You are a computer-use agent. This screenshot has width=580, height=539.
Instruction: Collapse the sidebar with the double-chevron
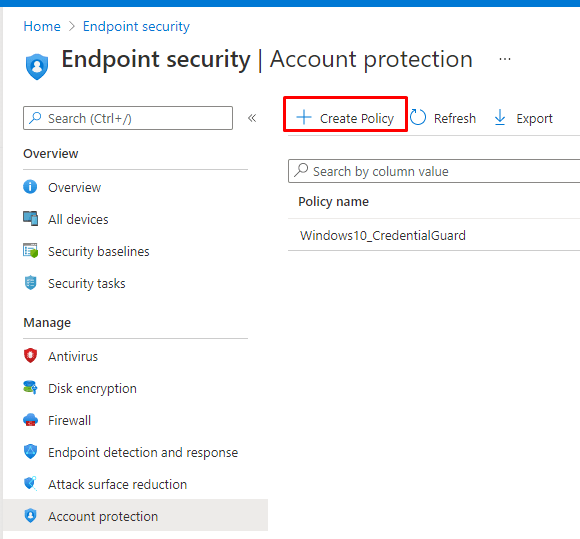252,118
